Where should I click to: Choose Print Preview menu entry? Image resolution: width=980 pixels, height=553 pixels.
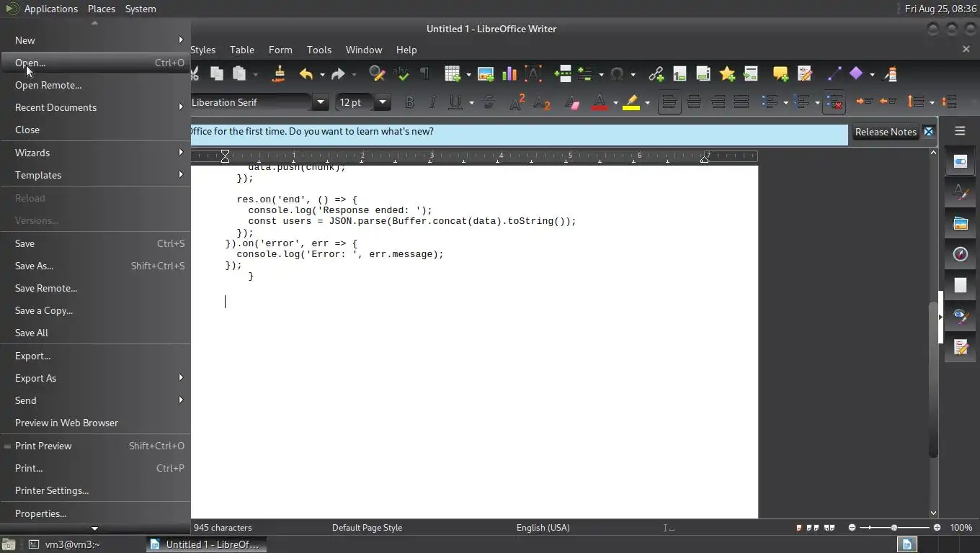pos(95,446)
